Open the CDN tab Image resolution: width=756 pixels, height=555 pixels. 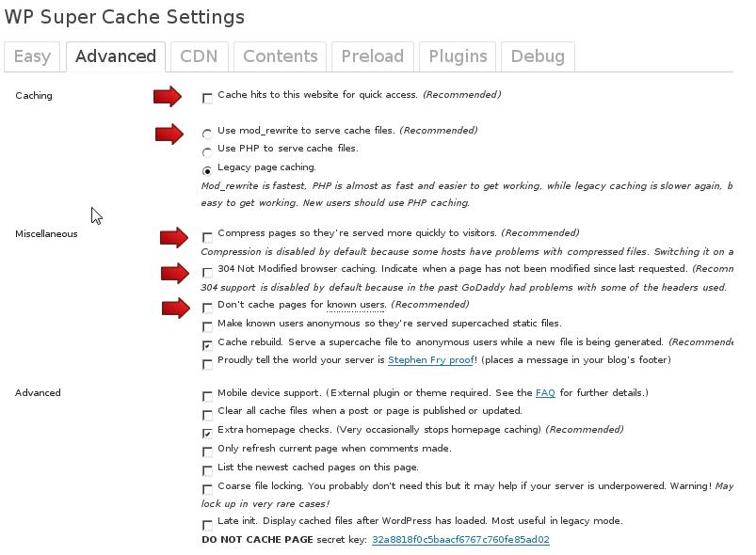(199, 56)
